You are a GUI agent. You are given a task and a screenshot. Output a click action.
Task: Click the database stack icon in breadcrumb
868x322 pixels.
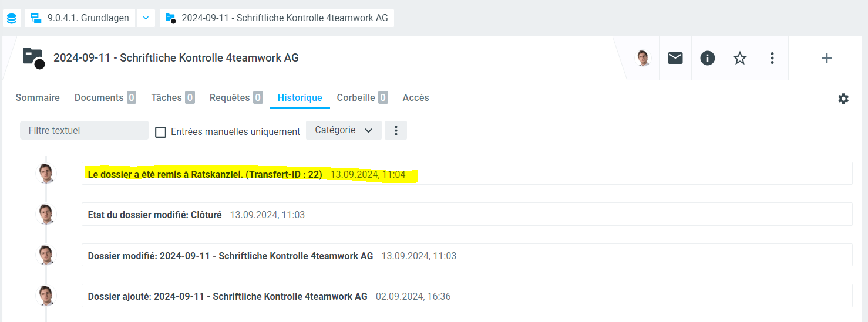point(11,18)
